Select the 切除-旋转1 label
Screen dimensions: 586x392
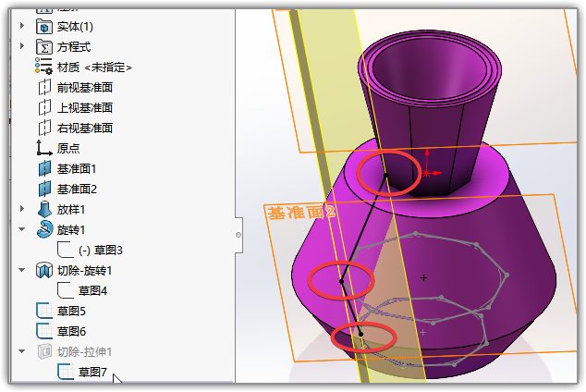click(x=84, y=271)
